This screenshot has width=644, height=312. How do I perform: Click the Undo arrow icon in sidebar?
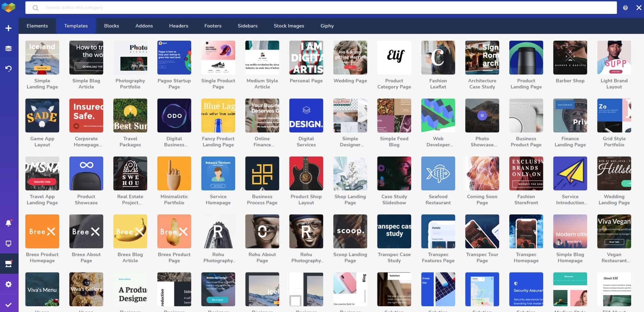click(x=9, y=68)
